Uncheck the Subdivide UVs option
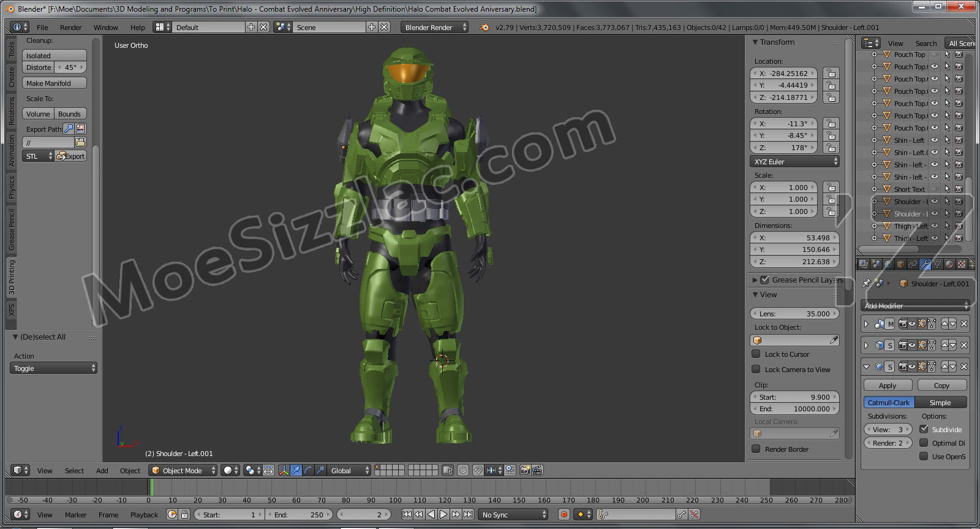This screenshot has width=980, height=529. coord(924,429)
